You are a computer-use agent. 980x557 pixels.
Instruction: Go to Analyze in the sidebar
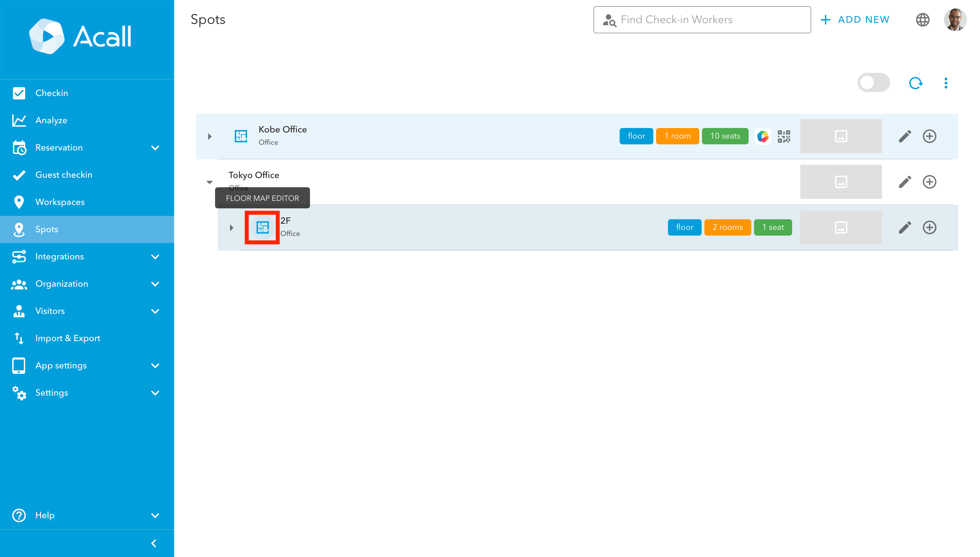[51, 120]
